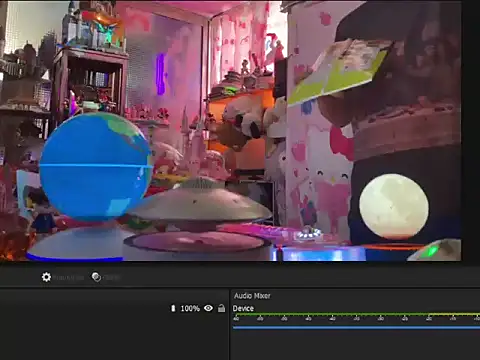Click the camera preview canvas
Screen dimensions: 480x360
coord(231,131)
